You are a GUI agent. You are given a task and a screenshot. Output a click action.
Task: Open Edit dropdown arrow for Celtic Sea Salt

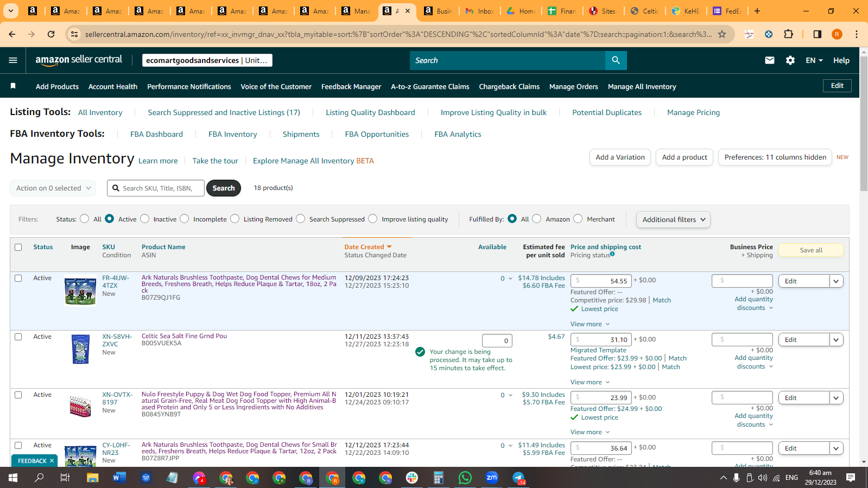[837, 340]
